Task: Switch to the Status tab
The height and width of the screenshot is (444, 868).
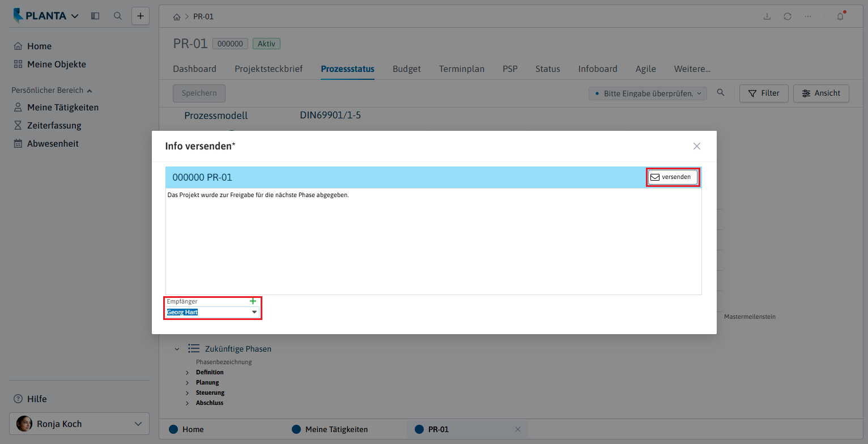Action: tap(548, 69)
